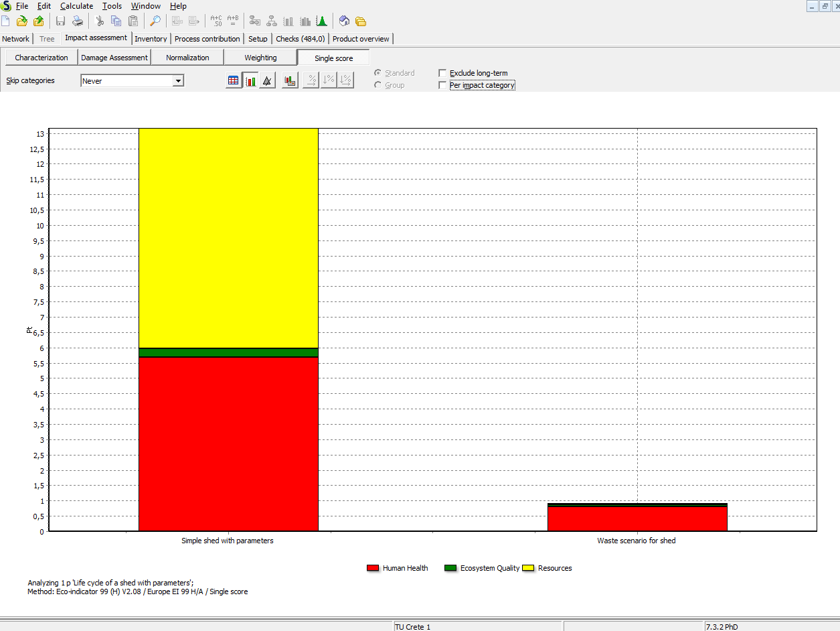
Task: Click the Normalization button
Action: tap(187, 58)
